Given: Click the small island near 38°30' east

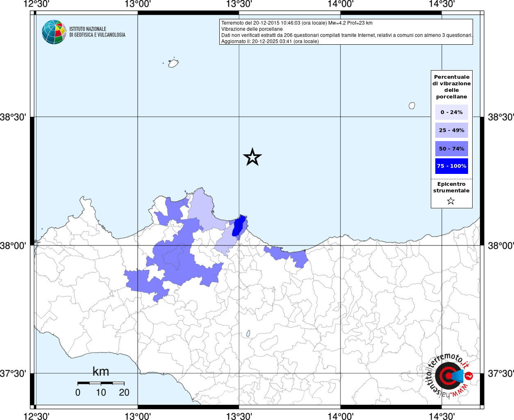Looking at the screenshot, I should [x=412, y=105].
